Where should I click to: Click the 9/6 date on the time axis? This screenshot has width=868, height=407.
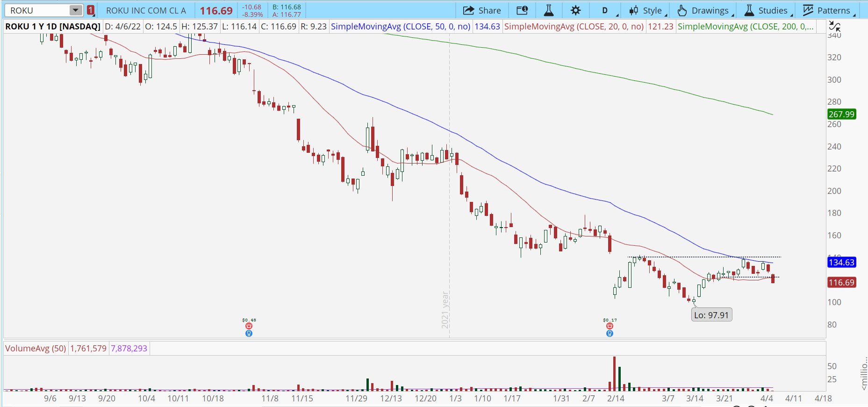pyautogui.click(x=50, y=399)
